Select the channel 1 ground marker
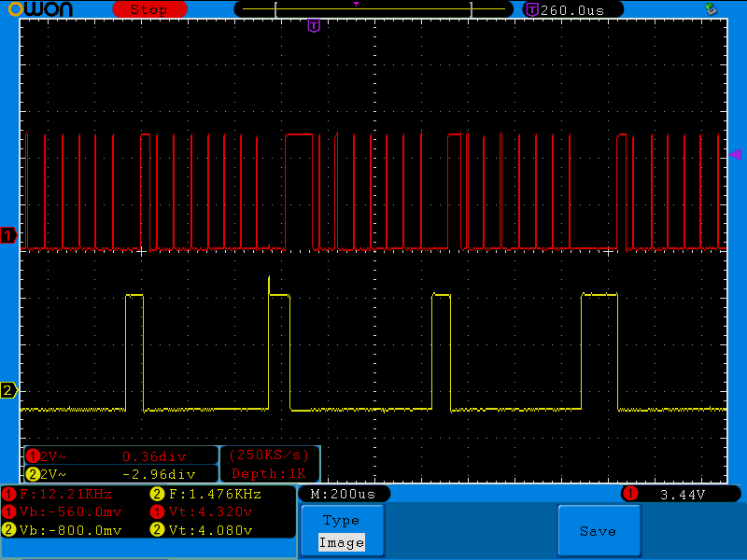 click(8, 235)
